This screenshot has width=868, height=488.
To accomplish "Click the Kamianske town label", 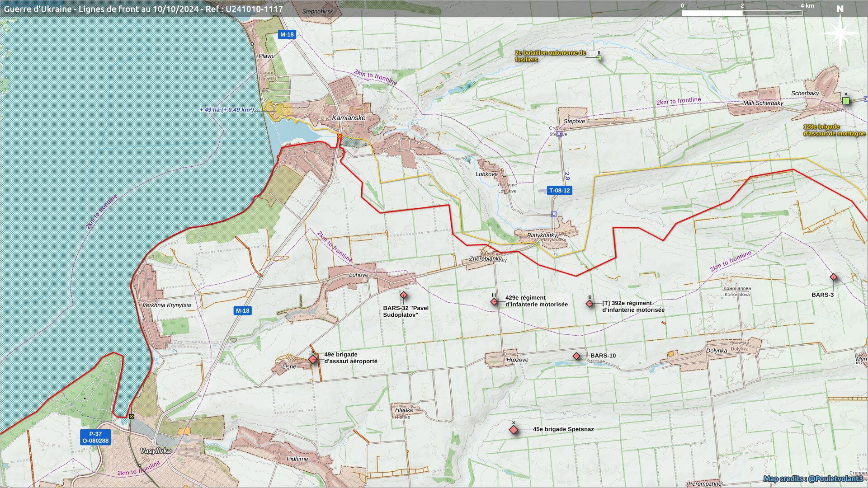I will (x=349, y=118).
